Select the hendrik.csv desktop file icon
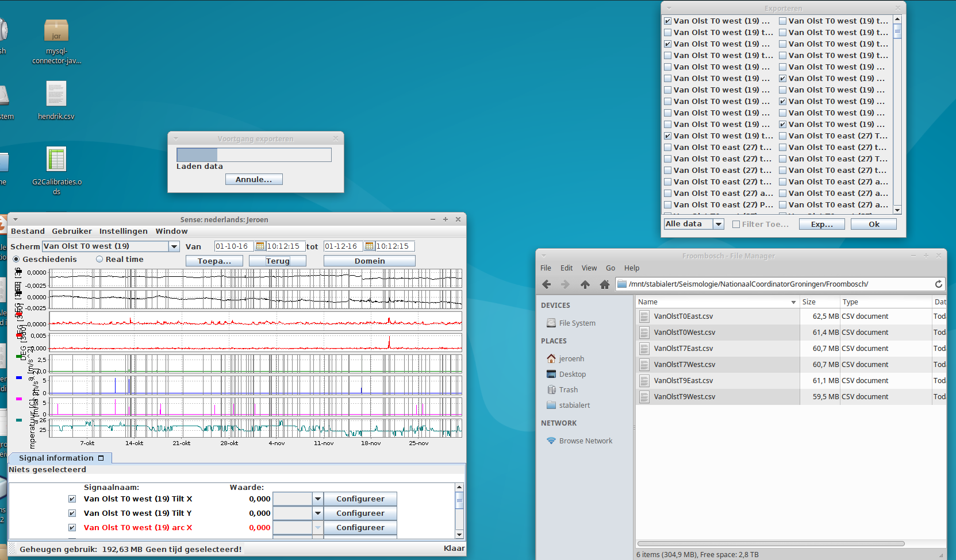Screen dimensions: 956x560 (56, 94)
